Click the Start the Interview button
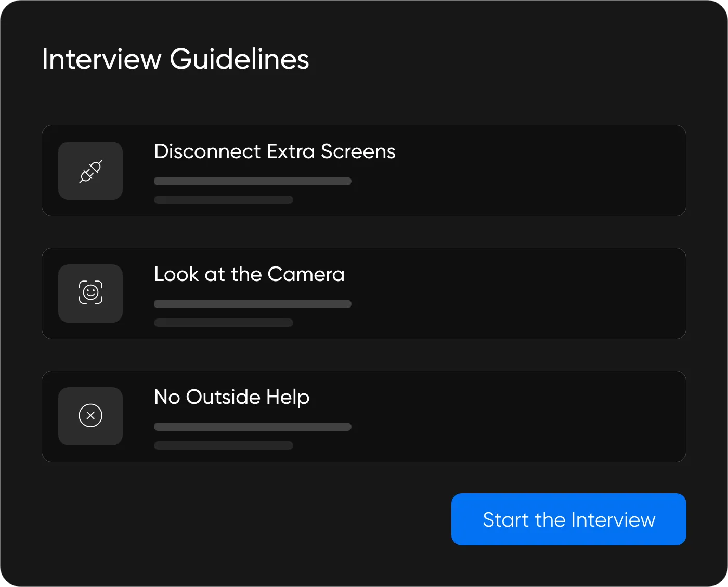The height and width of the screenshot is (587, 728). coord(568,519)
